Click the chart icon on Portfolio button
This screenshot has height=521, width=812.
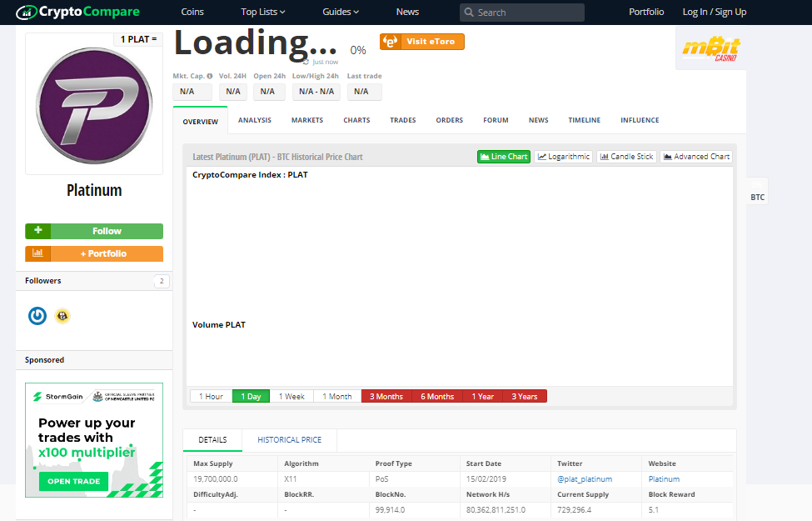37,253
